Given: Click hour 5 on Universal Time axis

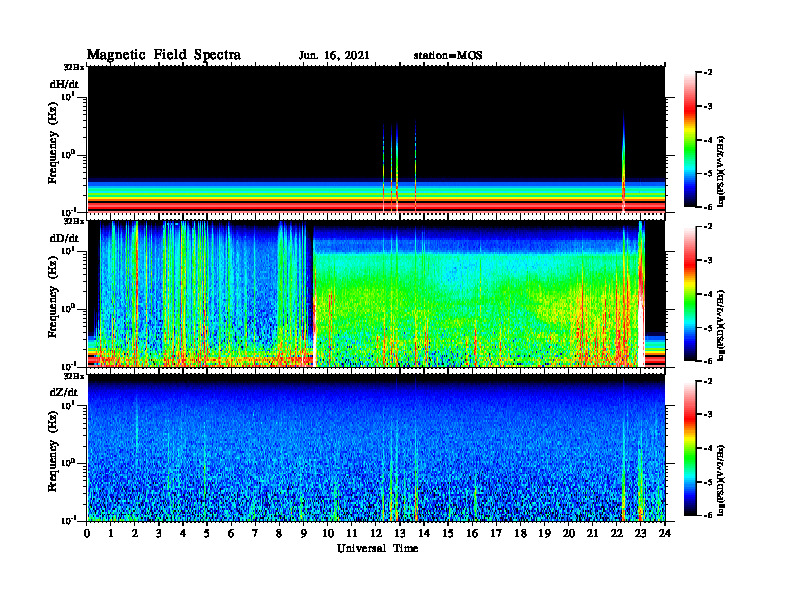Looking at the screenshot, I should point(207,534).
